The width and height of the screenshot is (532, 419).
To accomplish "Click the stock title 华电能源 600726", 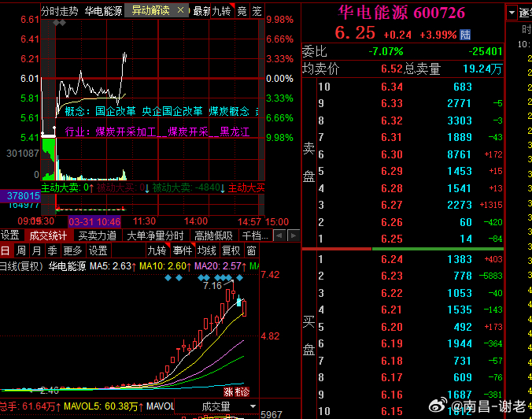I will [x=401, y=13].
